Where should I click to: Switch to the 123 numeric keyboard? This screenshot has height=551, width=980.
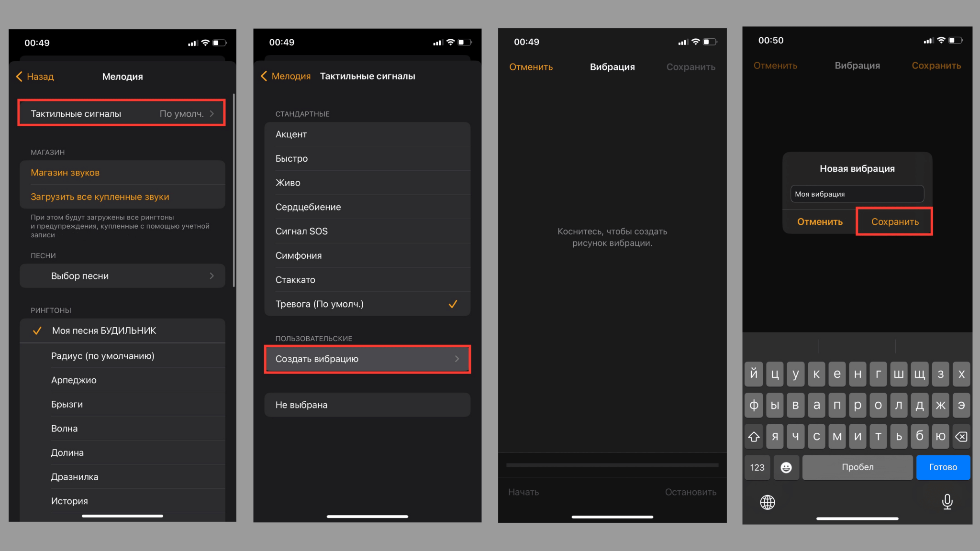click(x=757, y=467)
